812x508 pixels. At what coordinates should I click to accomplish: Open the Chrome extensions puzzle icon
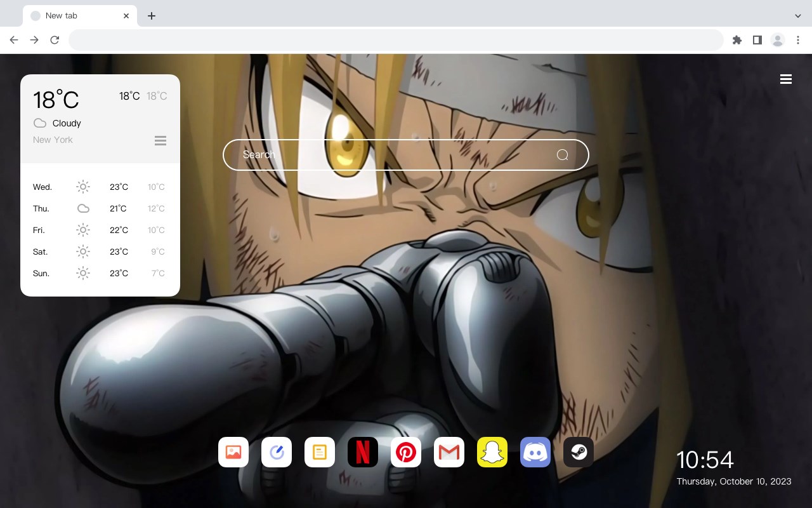pyautogui.click(x=737, y=40)
